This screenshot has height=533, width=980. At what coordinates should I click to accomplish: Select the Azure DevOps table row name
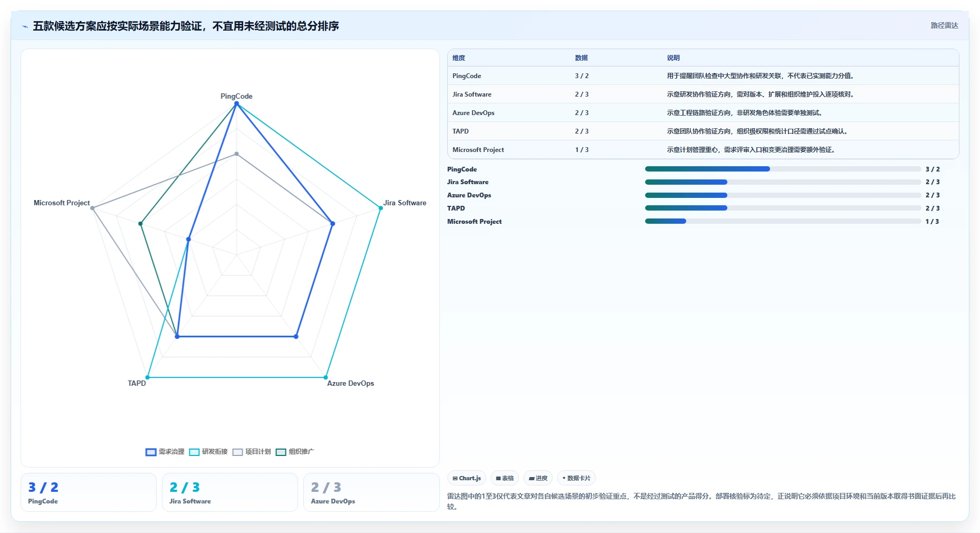pos(473,113)
